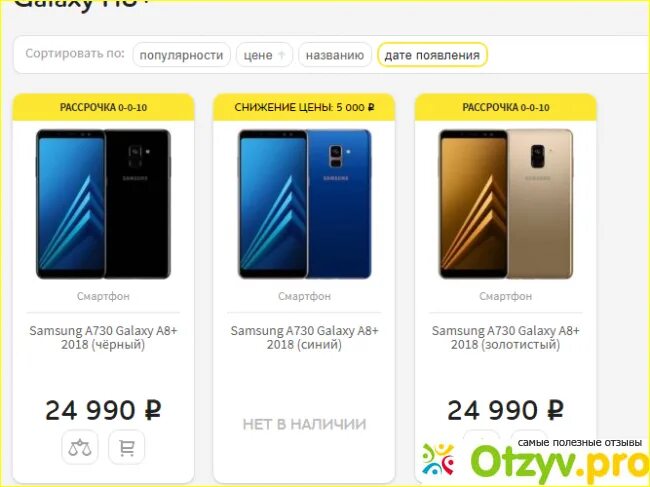This screenshot has height=487, width=650.
Task: Click РАССРОЧКА 0-0-10 banner on gold phone
Action: click(x=506, y=107)
